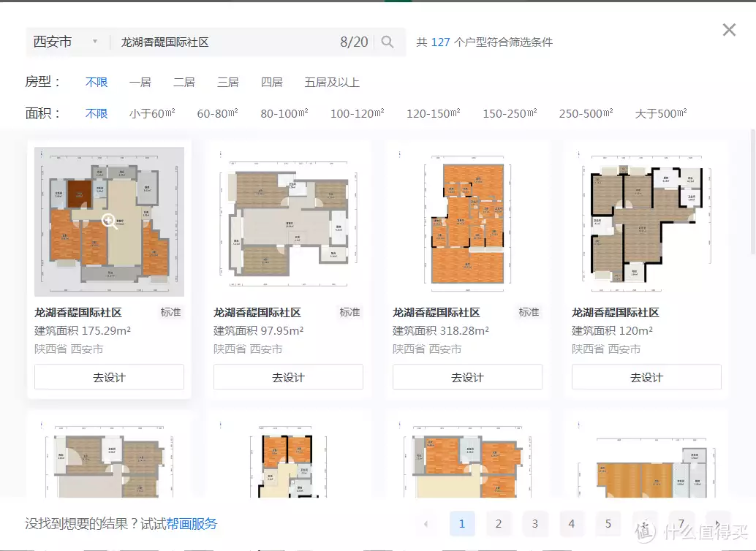756x551 pixels.
Task: Click the zoom magnifier on the 175.29m² floor plan
Action: click(x=109, y=221)
